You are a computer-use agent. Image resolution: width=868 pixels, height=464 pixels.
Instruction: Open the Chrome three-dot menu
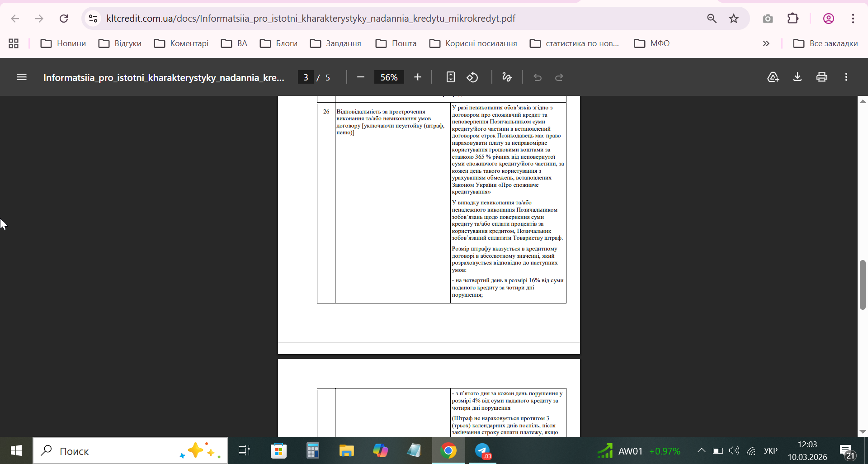point(853,19)
